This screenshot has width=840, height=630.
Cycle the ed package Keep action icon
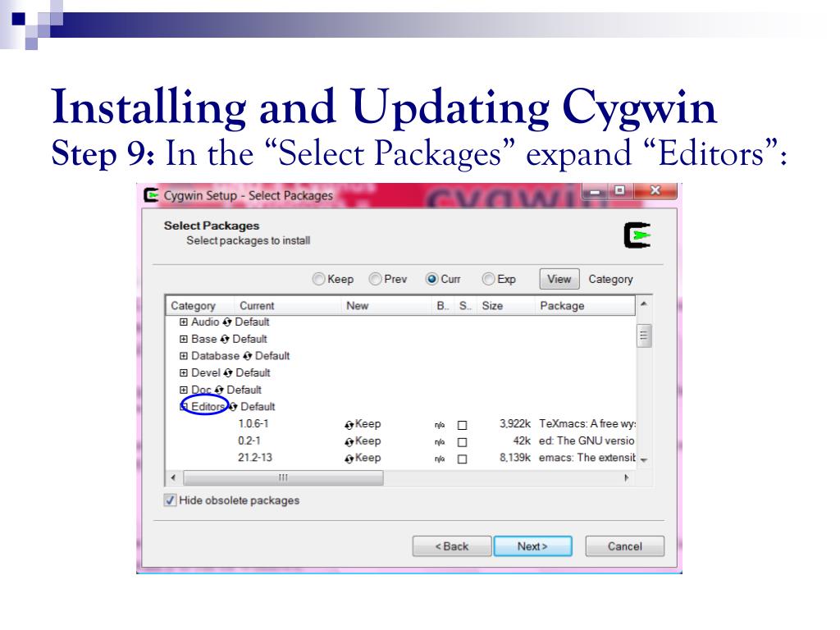click(x=349, y=442)
